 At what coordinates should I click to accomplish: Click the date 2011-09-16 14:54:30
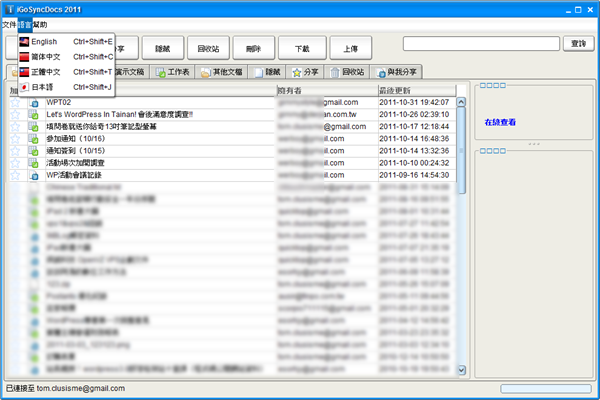[x=414, y=175]
